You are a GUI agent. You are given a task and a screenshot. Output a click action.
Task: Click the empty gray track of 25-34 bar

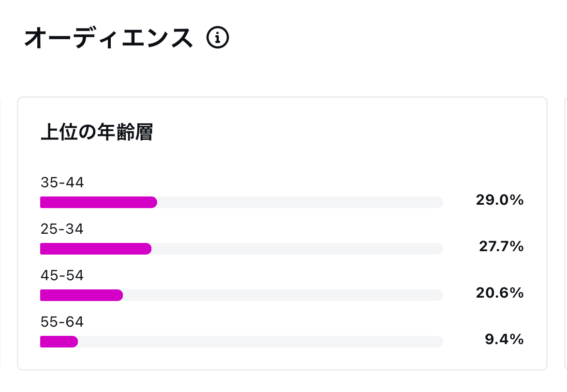pos(297,249)
